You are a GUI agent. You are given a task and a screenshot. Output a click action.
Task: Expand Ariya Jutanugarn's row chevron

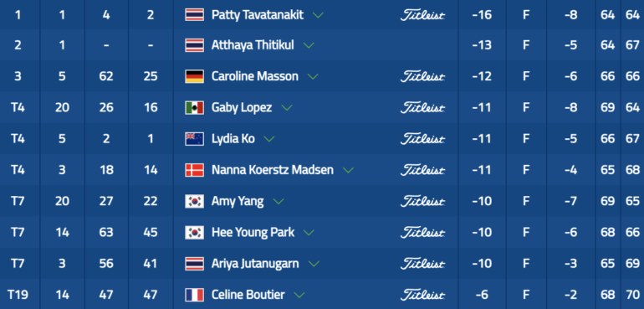(314, 264)
